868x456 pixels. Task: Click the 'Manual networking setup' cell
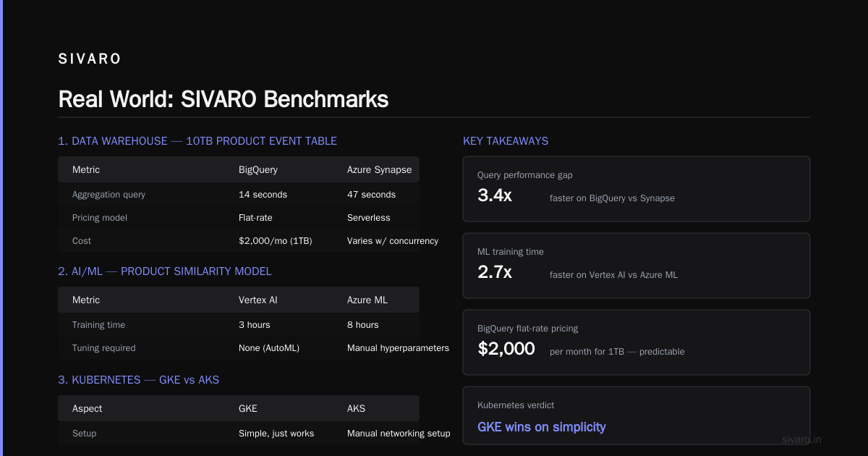click(x=399, y=434)
